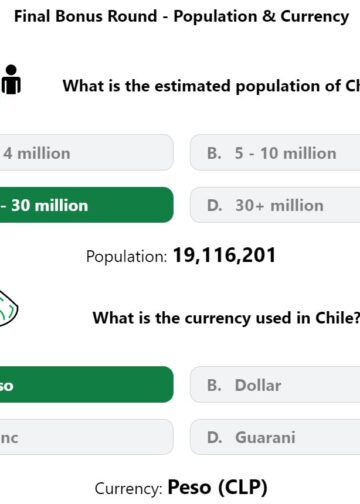The image size is (360, 504).
Task: Select answer B. Dollar
Action: (275, 384)
